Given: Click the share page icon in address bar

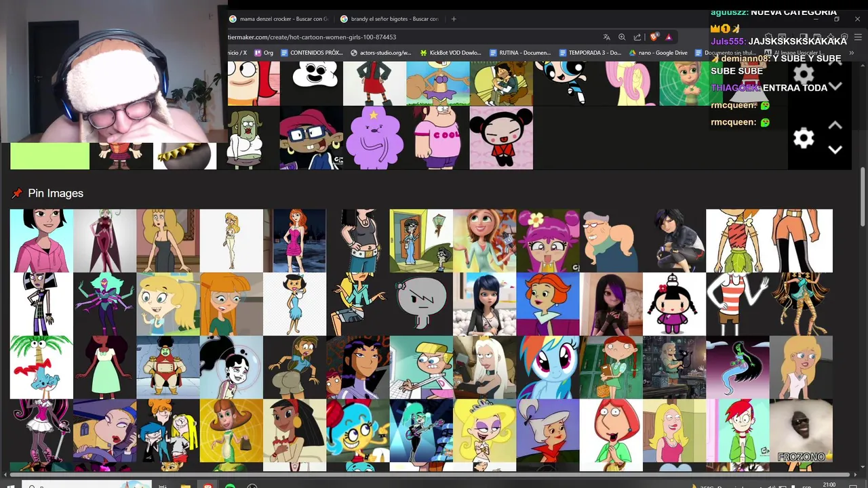Looking at the screenshot, I should click(x=637, y=37).
